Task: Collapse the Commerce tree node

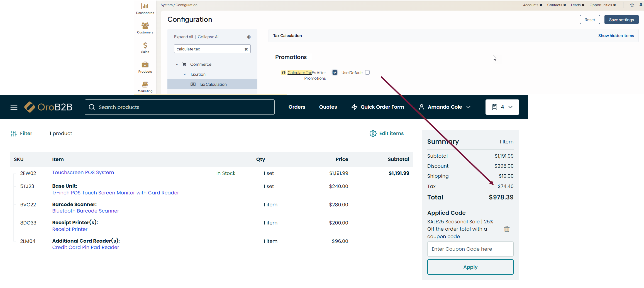Action: 177,64
